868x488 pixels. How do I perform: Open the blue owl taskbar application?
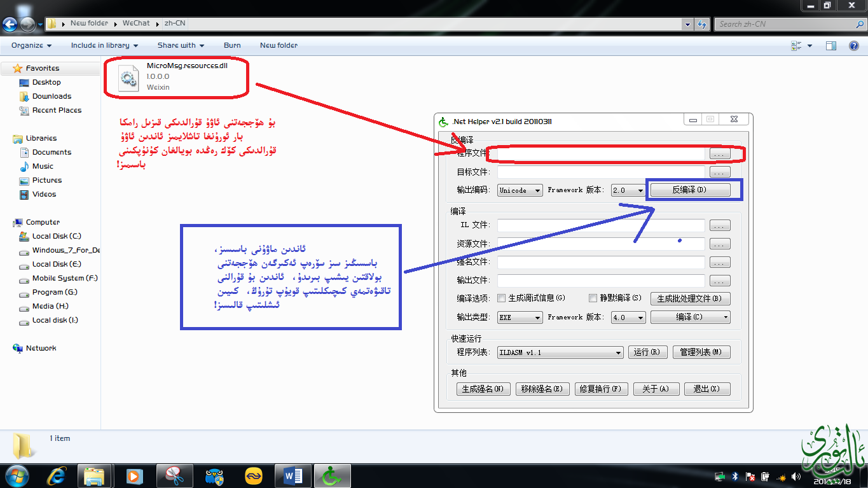point(214,475)
